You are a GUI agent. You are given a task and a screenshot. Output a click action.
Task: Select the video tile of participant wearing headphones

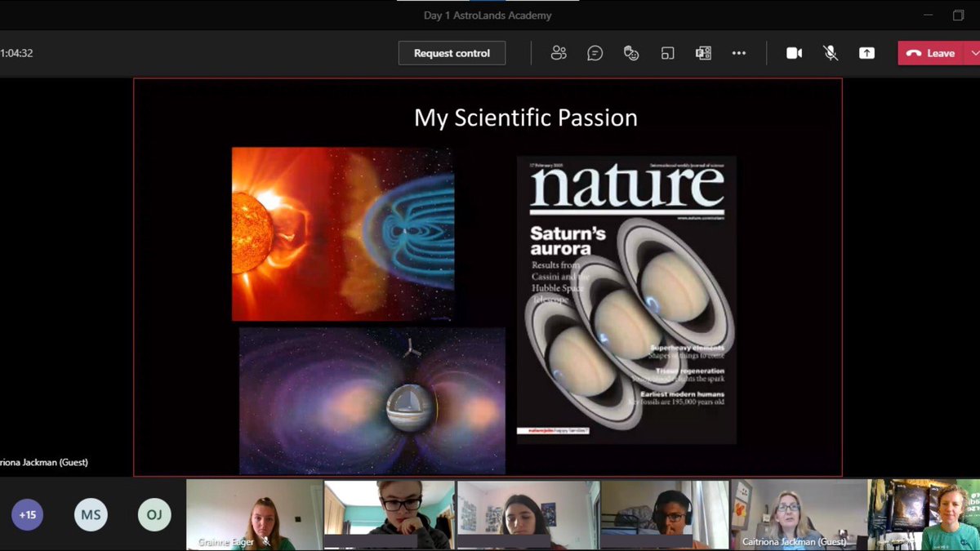665,515
